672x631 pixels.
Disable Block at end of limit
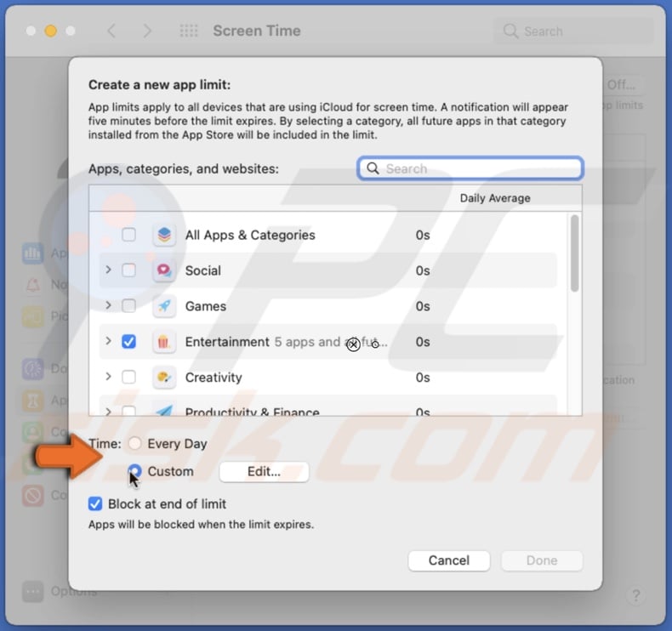coord(95,503)
